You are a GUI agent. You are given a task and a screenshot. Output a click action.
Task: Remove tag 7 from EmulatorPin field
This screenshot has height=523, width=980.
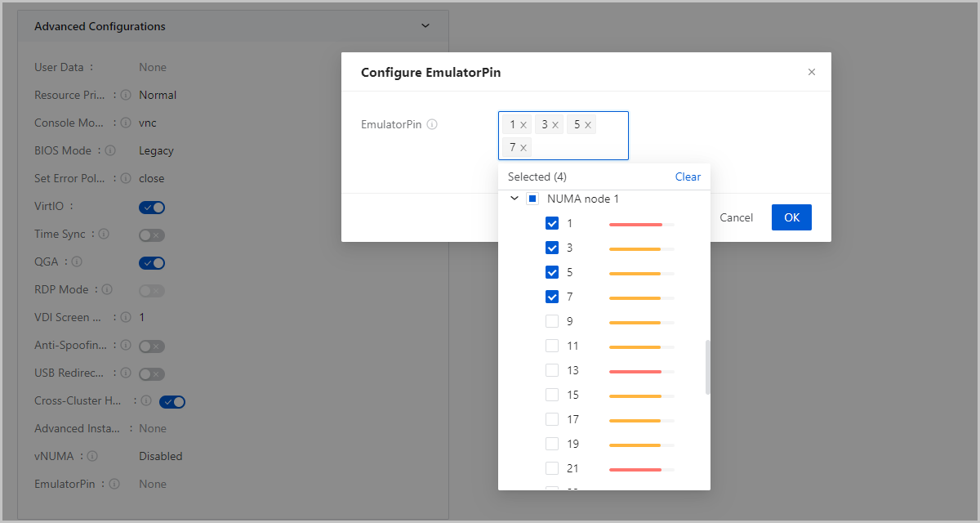523,148
